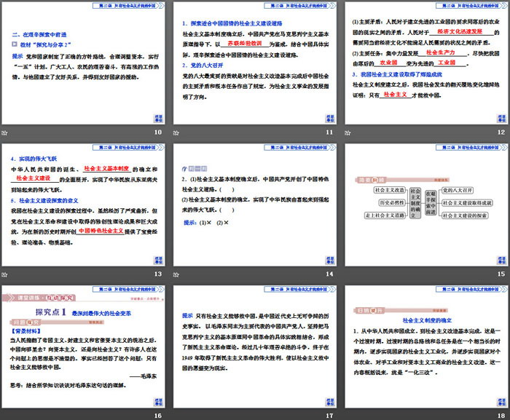This screenshot has height=420, width=510.
Task: Click the navigation icon in slide 15's corner
Action: (501, 260)
